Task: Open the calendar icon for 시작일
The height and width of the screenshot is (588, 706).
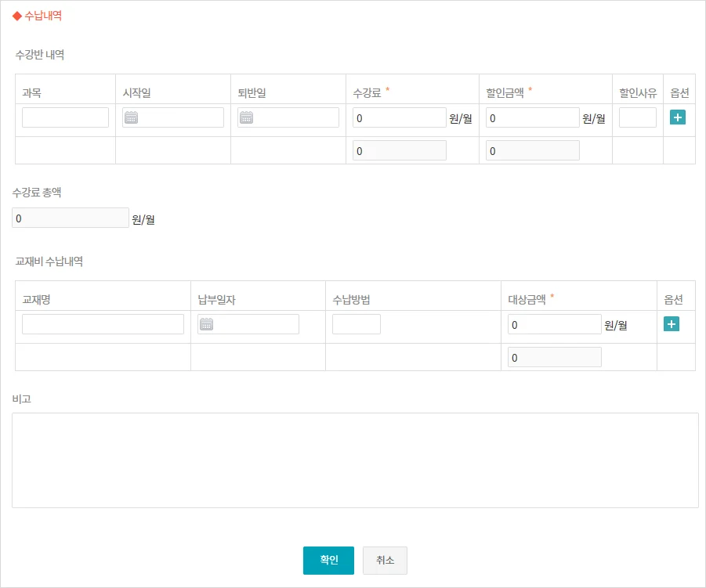Action: pos(132,118)
